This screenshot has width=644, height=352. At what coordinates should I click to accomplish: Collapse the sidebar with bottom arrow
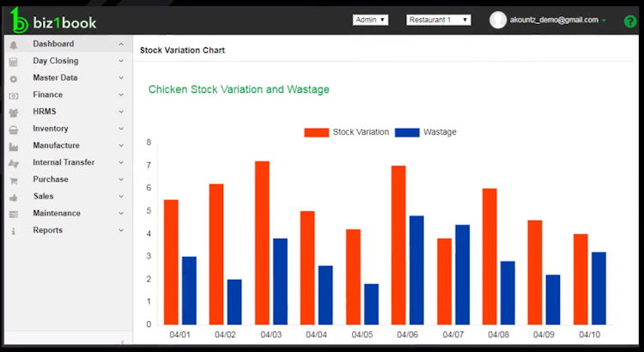click(x=123, y=343)
